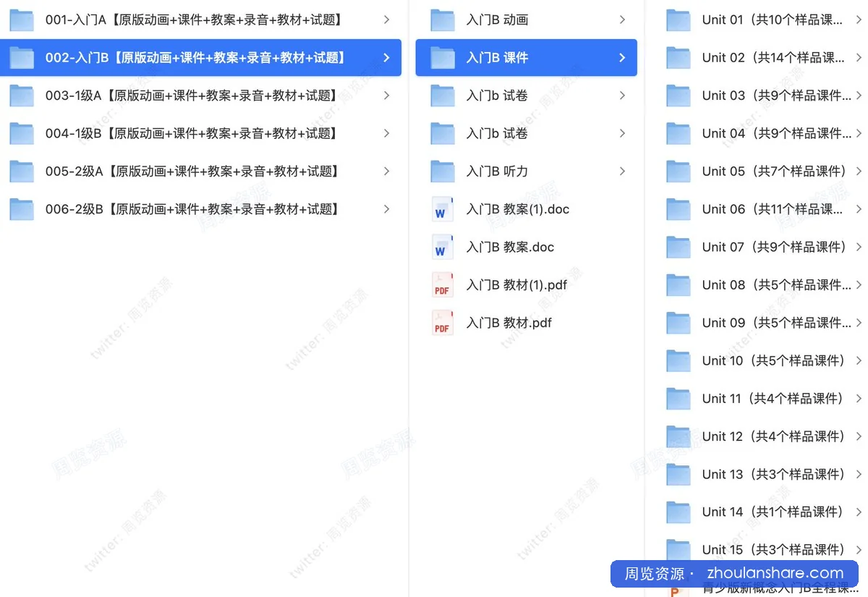Screen dimensions: 868x597
Task: Click the Unit 10 folder icon
Action: point(678,360)
